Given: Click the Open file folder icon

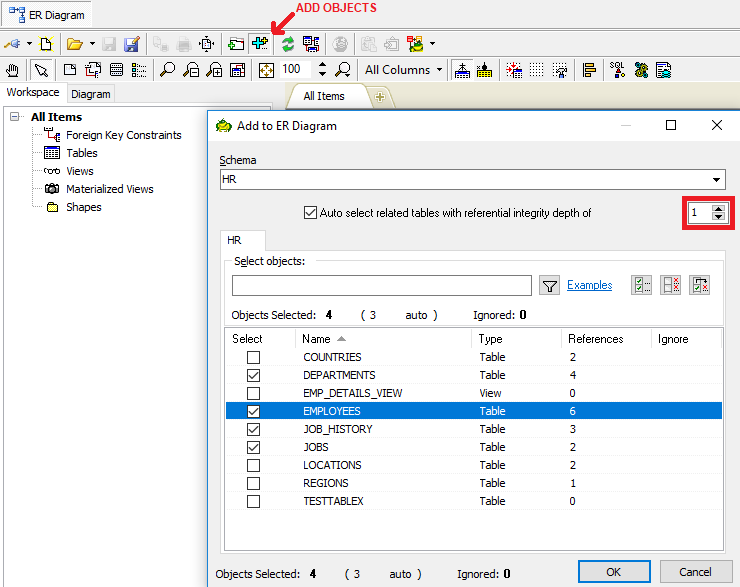Looking at the screenshot, I should click(74, 44).
